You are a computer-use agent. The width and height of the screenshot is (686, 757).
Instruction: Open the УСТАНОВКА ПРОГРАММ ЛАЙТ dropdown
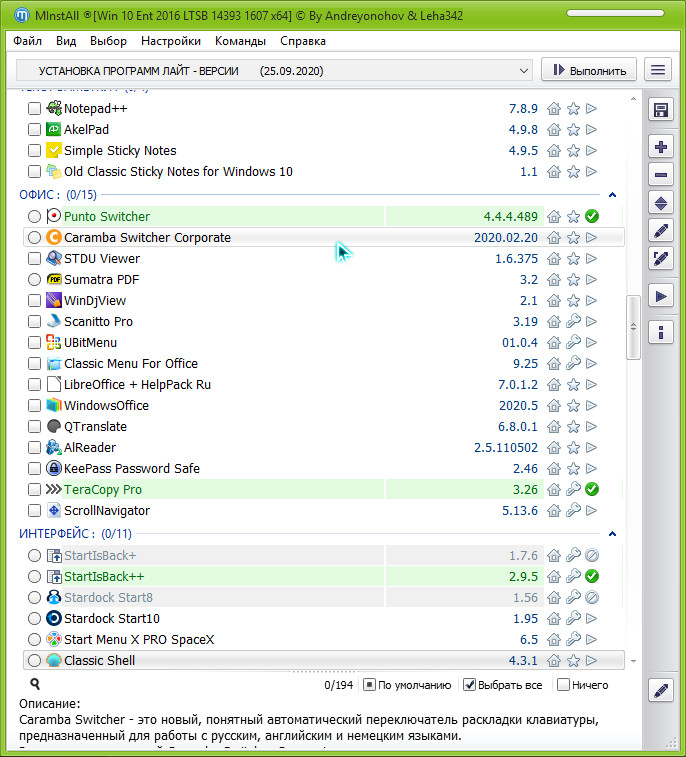point(274,70)
